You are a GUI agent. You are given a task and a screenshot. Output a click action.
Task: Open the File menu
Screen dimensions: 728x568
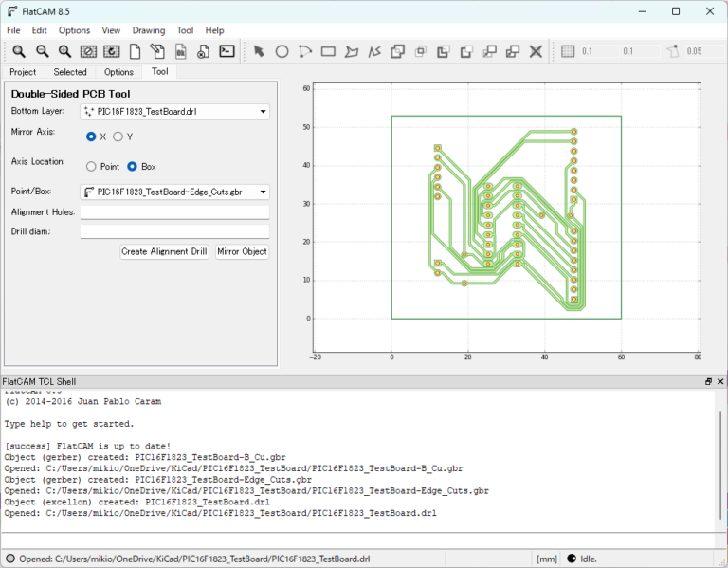coord(13,30)
